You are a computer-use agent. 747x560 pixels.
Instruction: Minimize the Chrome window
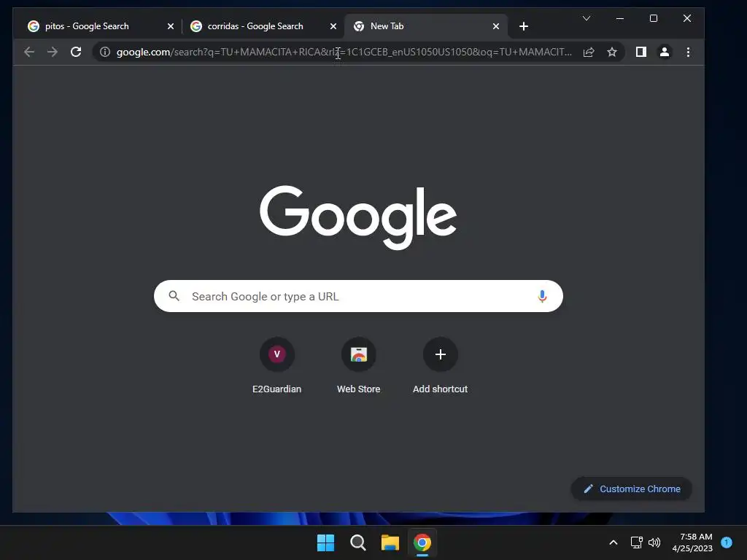[x=620, y=18]
